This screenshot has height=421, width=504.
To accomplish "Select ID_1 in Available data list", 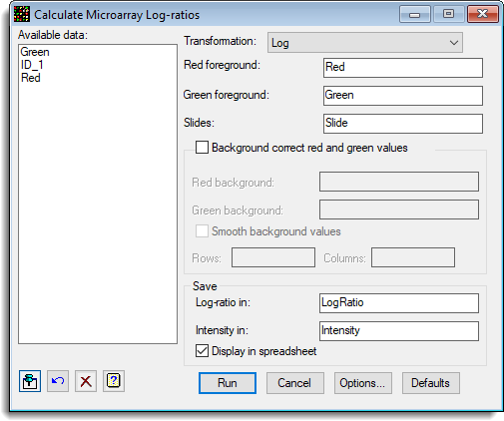I will [x=32, y=65].
